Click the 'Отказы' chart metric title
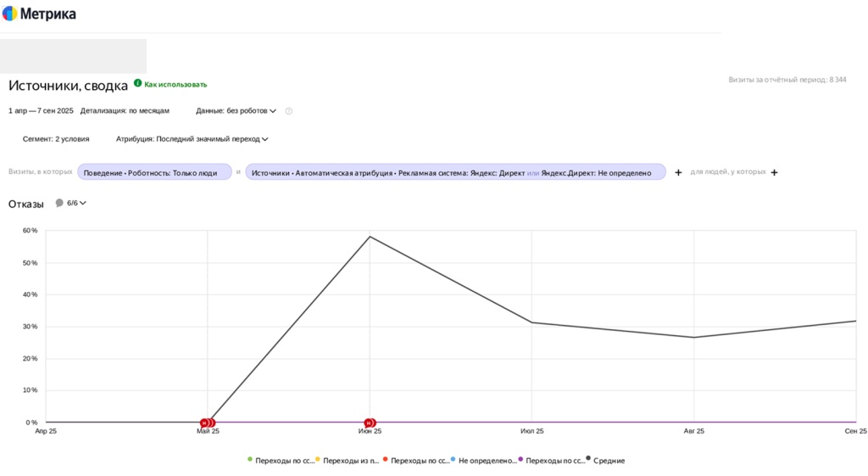Viewport: 868px width, 476px height. (x=25, y=204)
